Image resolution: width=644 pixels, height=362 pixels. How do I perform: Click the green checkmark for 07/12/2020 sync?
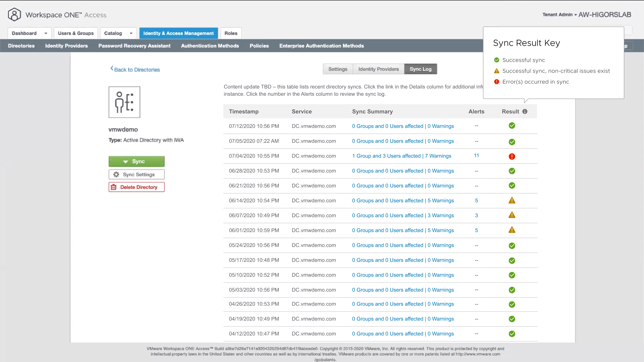[512, 126]
